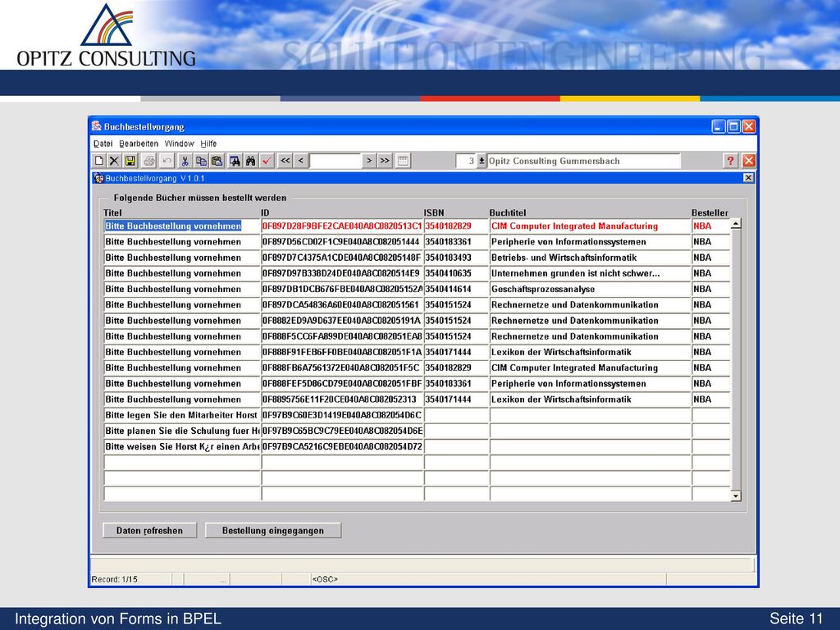Viewport: 840px width, 630px height.
Task: Open the list arrow next to number 3
Action: click(x=482, y=161)
